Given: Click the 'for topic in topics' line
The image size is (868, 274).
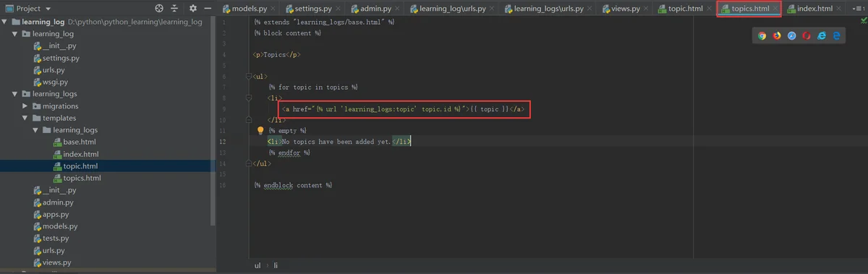Looking at the screenshot, I should click(x=313, y=87).
